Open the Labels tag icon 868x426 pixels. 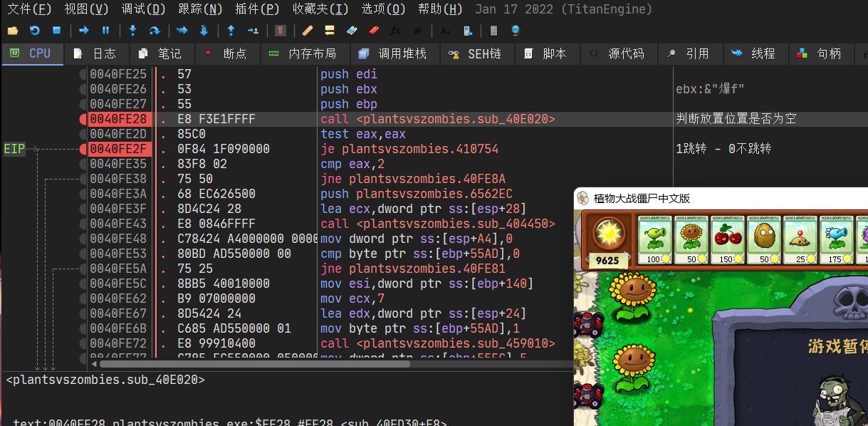[x=351, y=31]
